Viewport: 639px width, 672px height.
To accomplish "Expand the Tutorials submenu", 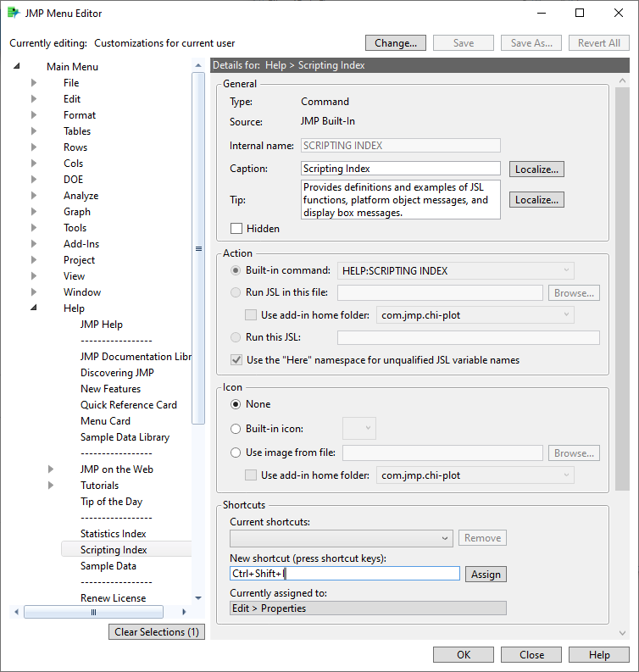I will [x=51, y=485].
